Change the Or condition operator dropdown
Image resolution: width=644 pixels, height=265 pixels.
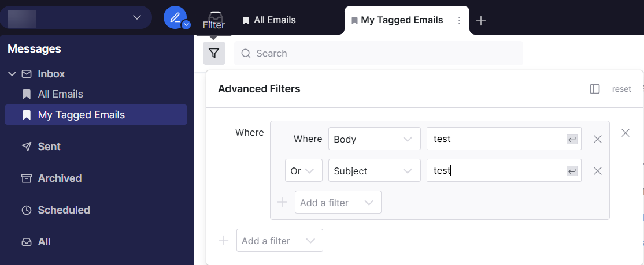coord(304,171)
